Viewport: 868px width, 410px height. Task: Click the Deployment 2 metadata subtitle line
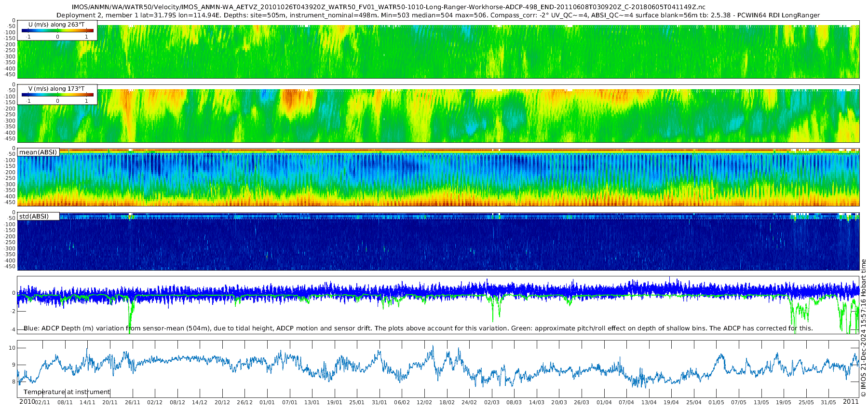coord(438,15)
